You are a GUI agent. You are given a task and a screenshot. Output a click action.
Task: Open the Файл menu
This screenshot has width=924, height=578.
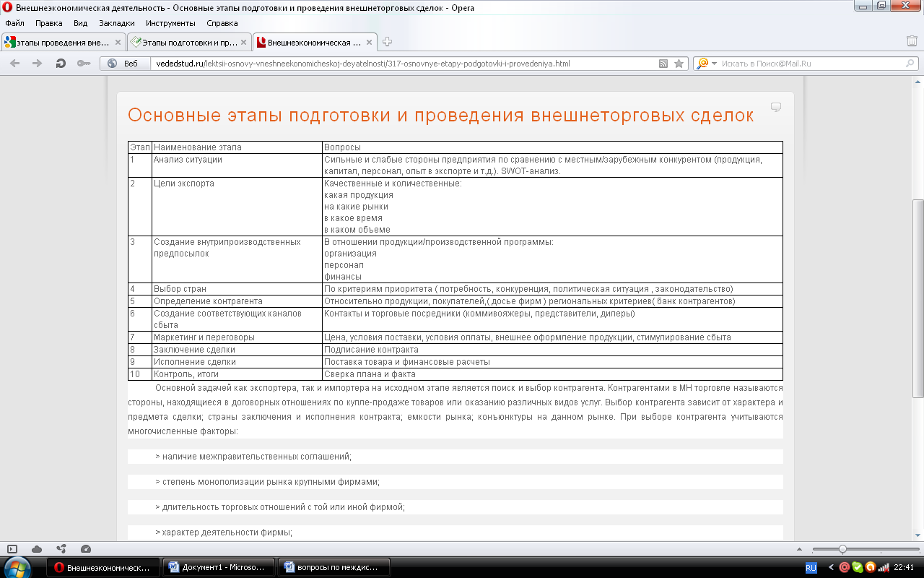click(14, 23)
